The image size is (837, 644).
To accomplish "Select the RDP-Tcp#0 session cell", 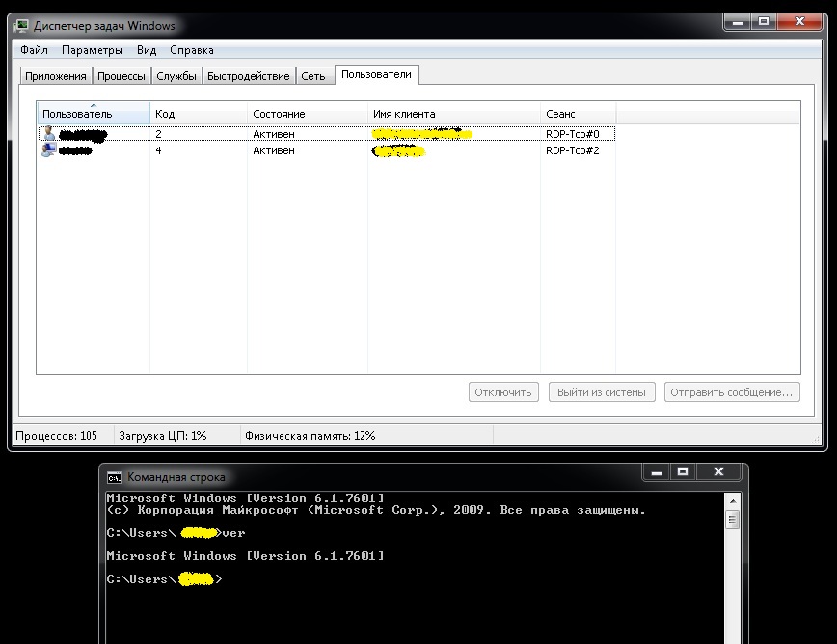I will pyautogui.click(x=572, y=134).
